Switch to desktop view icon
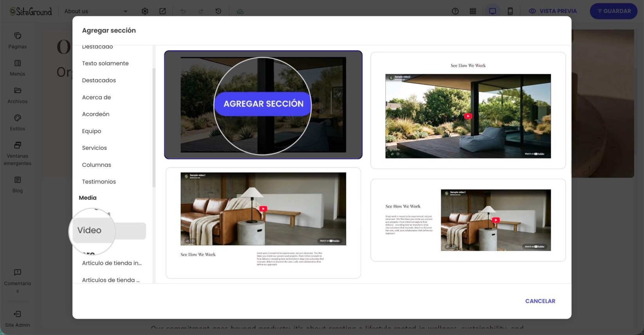Viewport: 644px width, 335px height. [x=493, y=11]
